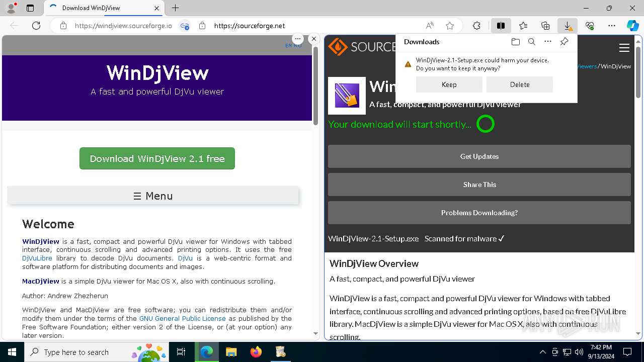Viewport: 644px width, 362px height.
Task: Open Windows Start menu
Action: pyautogui.click(x=12, y=352)
